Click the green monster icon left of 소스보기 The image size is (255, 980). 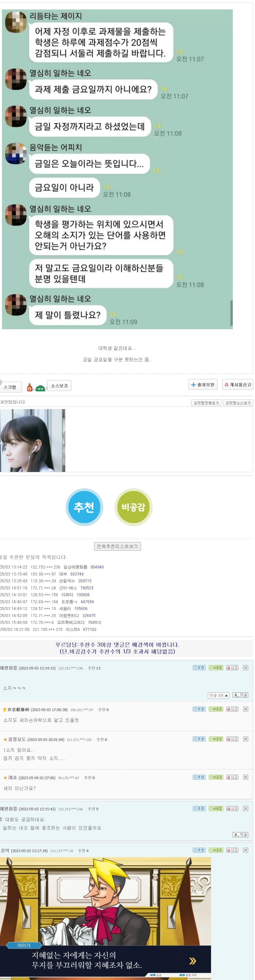click(40, 388)
